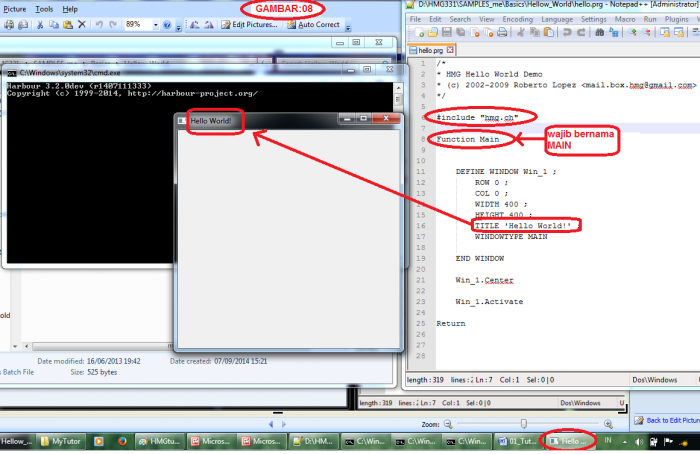
Task: Click the New file icon in Notepad++
Action: tap(419, 32)
